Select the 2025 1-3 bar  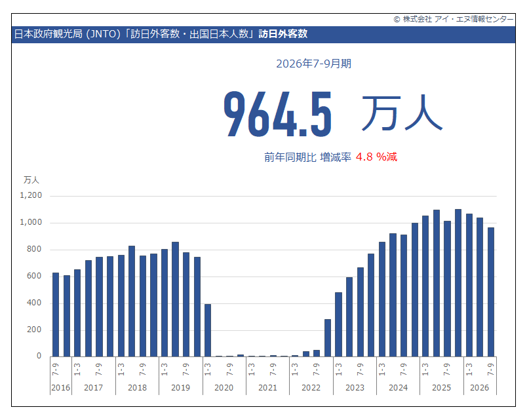(425, 286)
